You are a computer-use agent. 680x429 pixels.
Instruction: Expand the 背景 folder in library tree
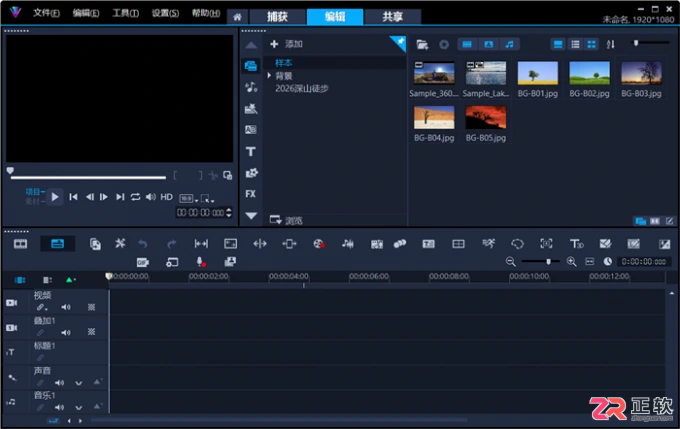click(269, 75)
